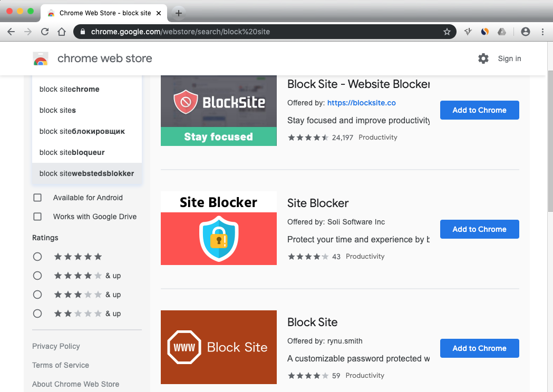Click the Site Blocker shield thumbnail
Image resolution: width=553 pixels, height=392 pixels.
pos(219,228)
